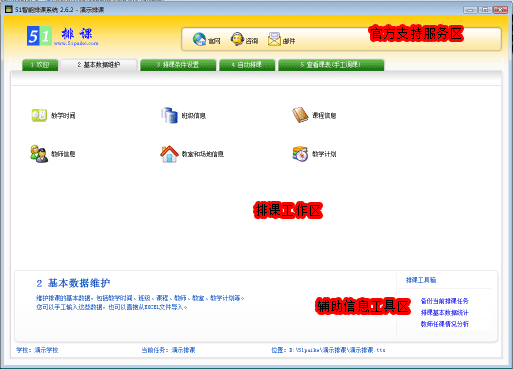This screenshot has height=369, width=513.
Task: Visit the www.51paike.com link under logo
Action: tap(76, 43)
